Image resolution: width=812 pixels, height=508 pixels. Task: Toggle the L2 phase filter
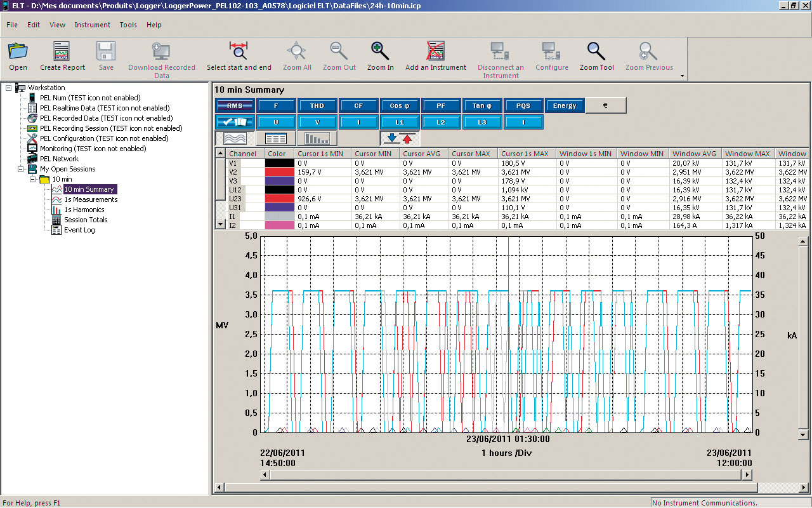440,122
